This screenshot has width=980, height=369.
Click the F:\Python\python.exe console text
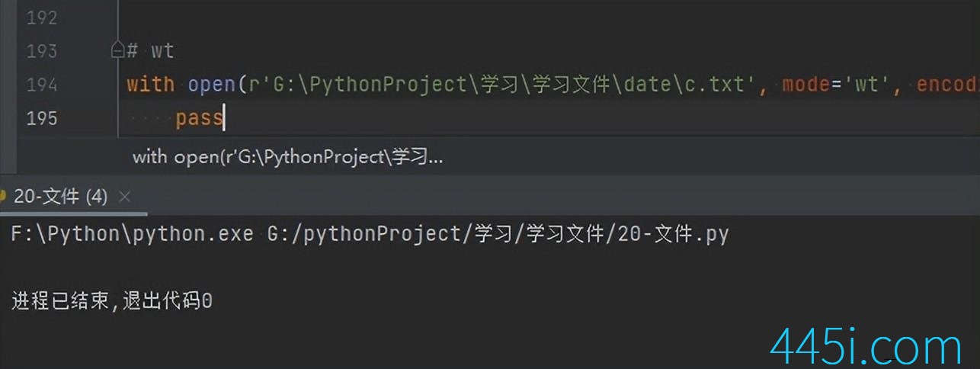coord(132,234)
